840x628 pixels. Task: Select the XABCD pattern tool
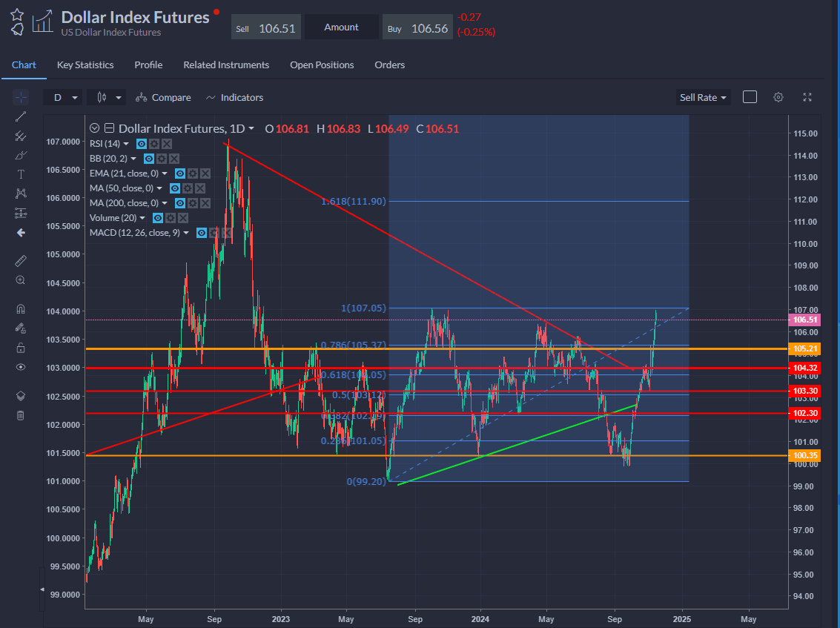[x=21, y=194]
